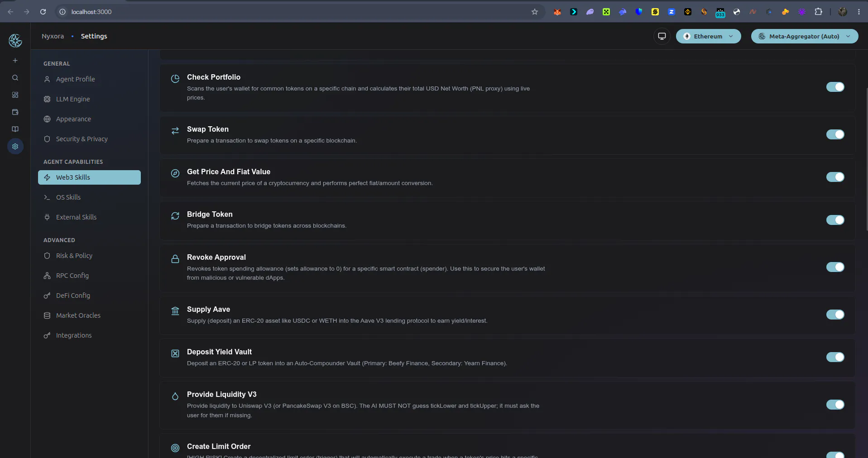This screenshot has width=868, height=458.
Task: Reload the page from the browser toolbar
Action: [x=43, y=12]
